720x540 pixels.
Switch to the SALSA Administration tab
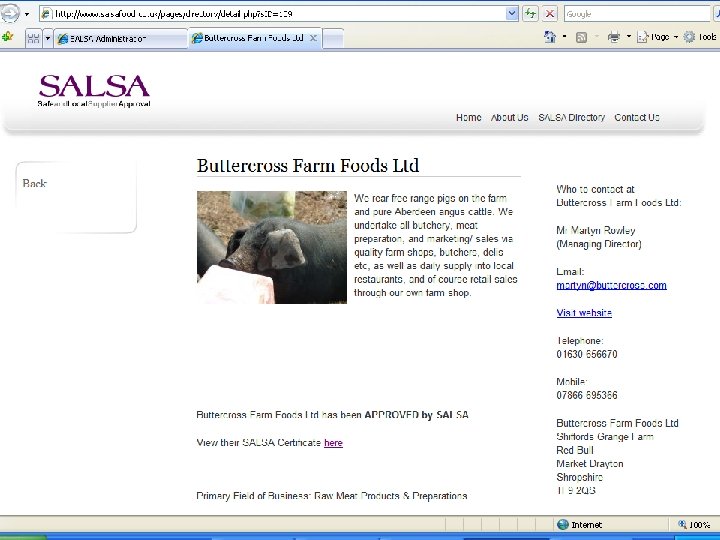pyautogui.click(x=120, y=39)
